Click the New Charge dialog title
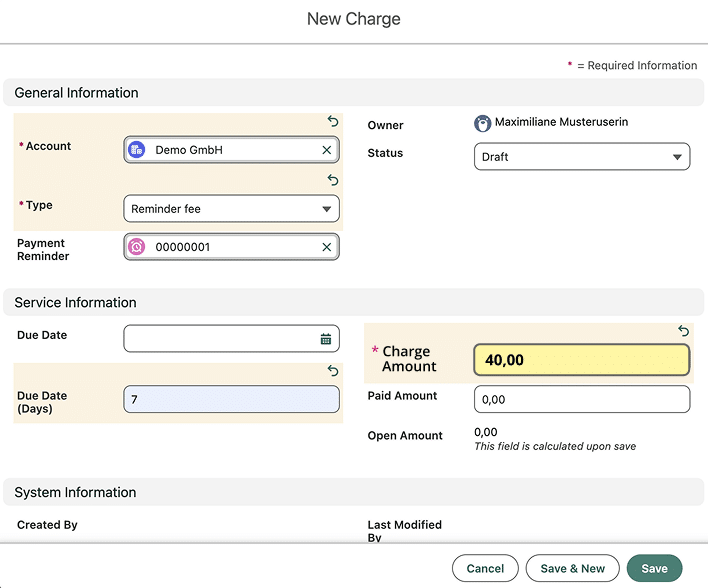Screen dimensions: 709x588 point(354,19)
